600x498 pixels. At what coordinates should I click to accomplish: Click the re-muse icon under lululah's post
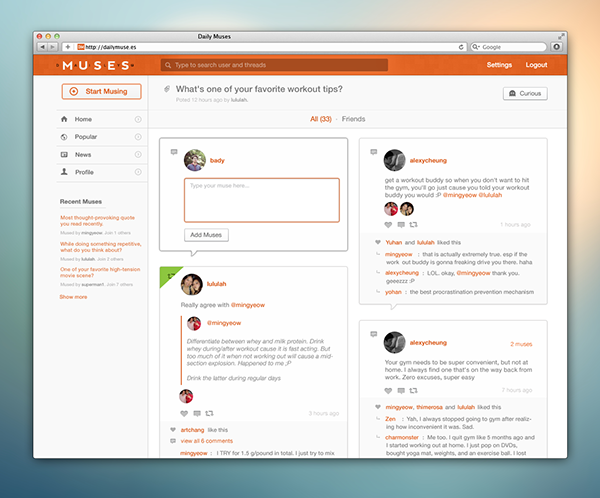tap(209, 413)
